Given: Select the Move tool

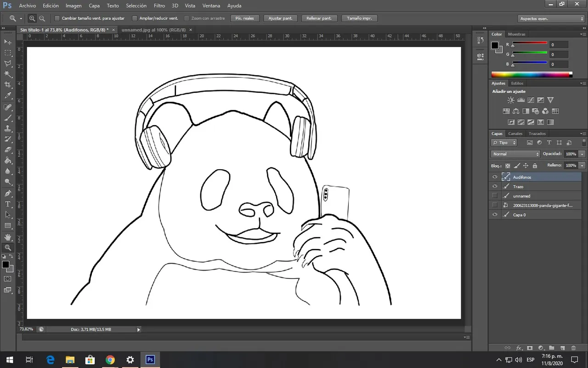Looking at the screenshot, I should point(8,42).
